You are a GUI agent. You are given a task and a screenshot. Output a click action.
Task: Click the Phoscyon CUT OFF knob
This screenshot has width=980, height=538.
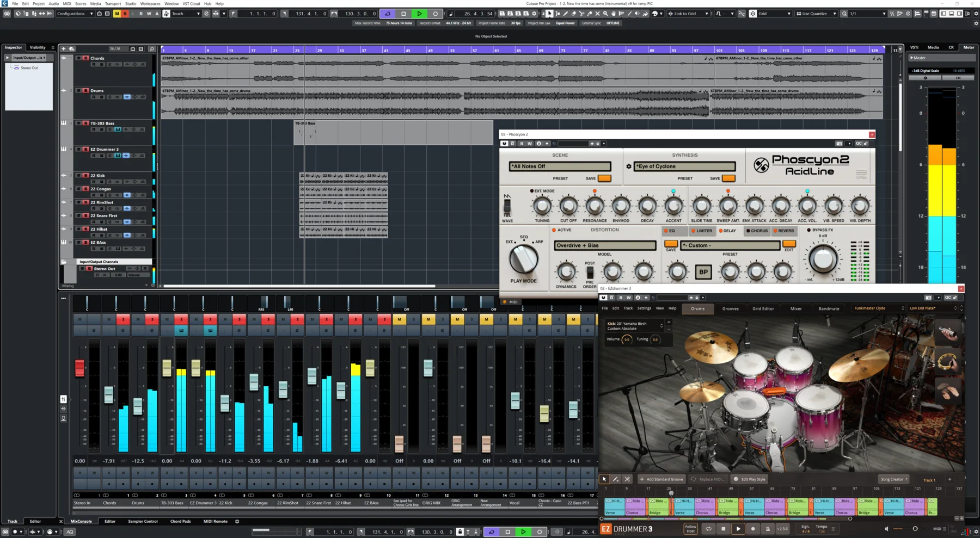pyautogui.click(x=568, y=206)
